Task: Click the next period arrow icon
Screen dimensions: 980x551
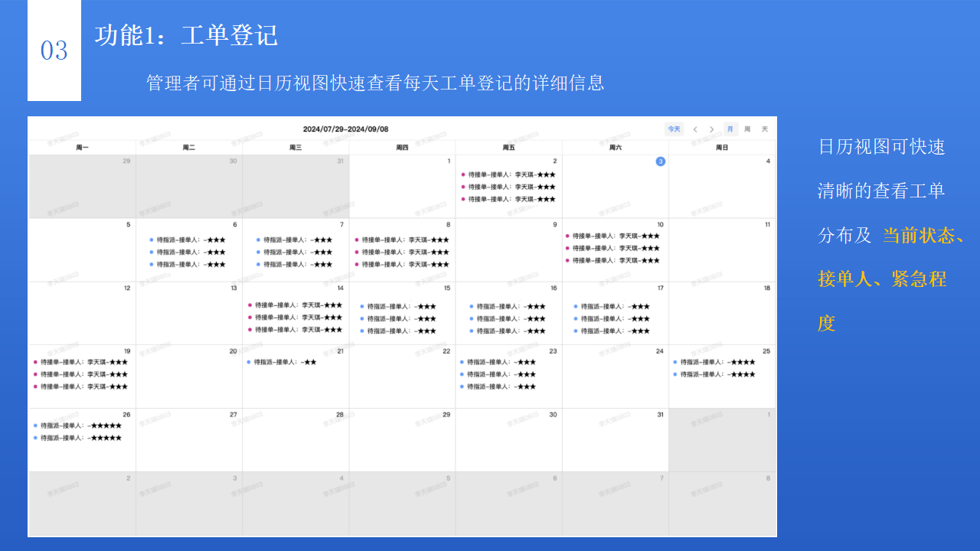Action: 711,129
